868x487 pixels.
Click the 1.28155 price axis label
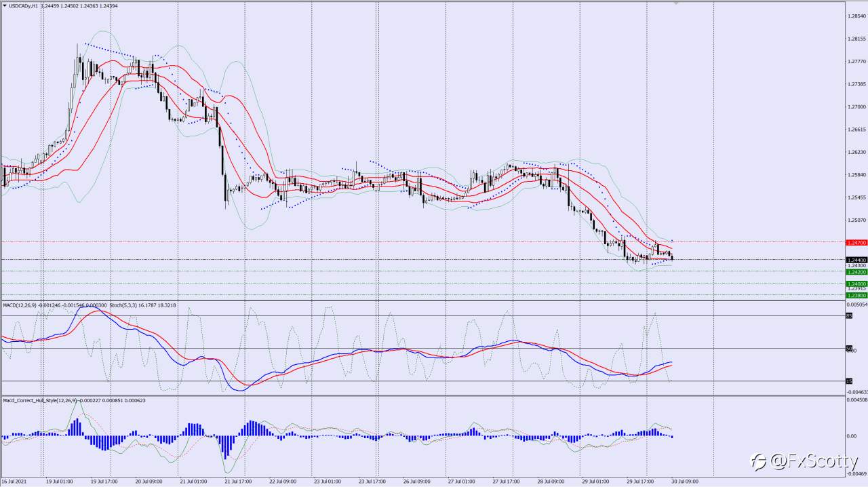click(x=856, y=39)
